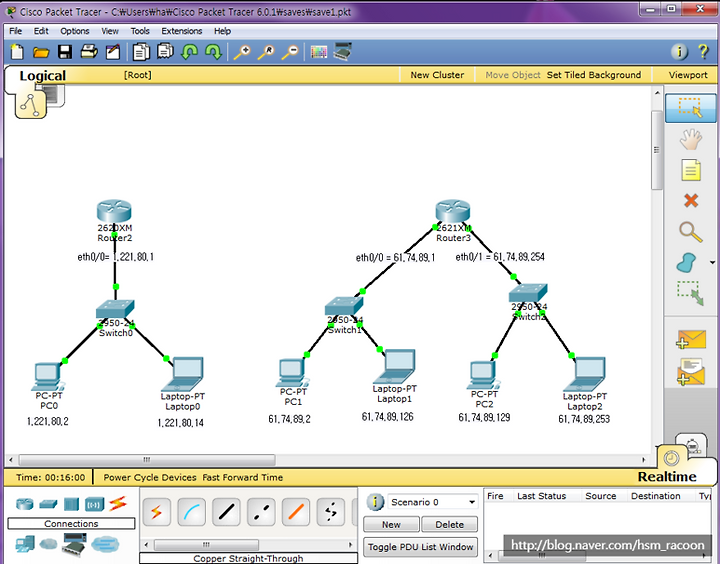720x564 pixels.
Task: Open the Tools menu
Action: pos(140,31)
